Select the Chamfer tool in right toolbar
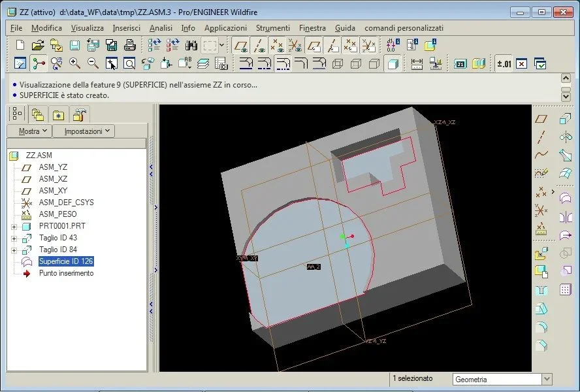 tap(541, 346)
